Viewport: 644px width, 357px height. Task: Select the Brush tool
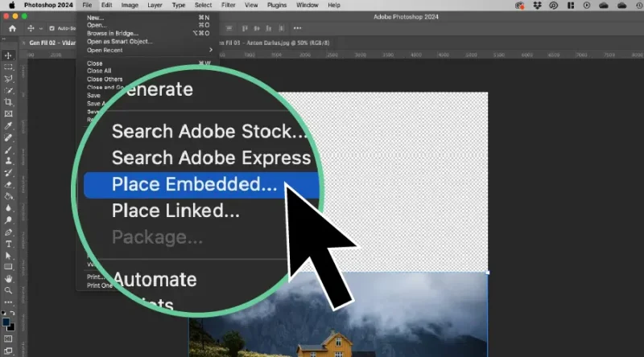[x=8, y=150]
